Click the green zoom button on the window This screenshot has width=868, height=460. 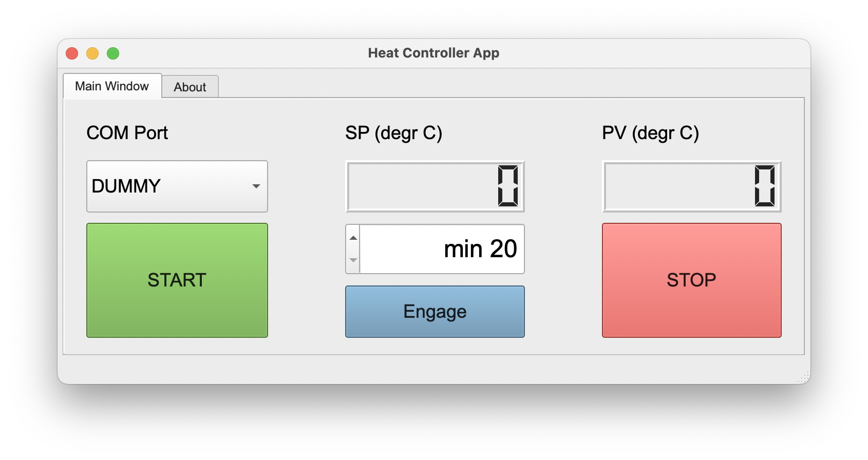[x=113, y=53]
